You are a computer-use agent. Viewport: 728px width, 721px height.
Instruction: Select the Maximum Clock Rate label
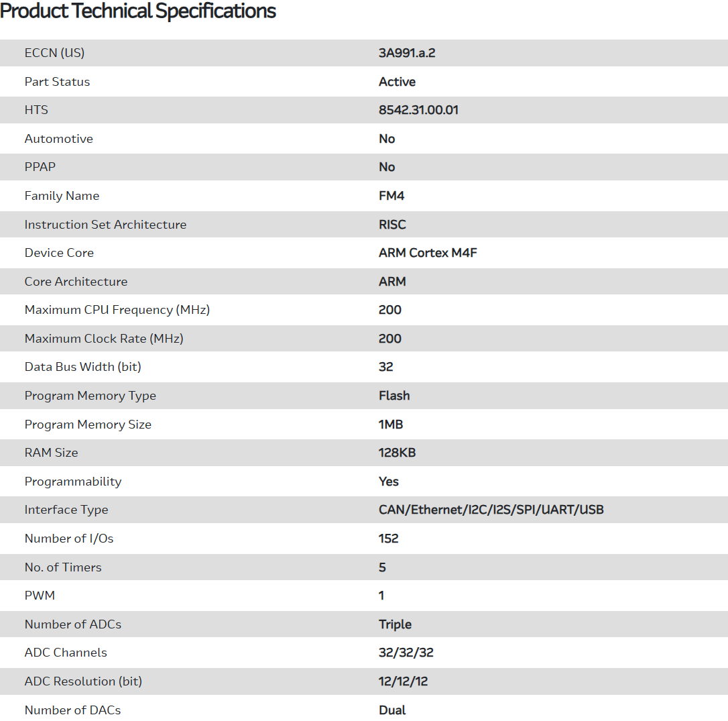(104, 339)
